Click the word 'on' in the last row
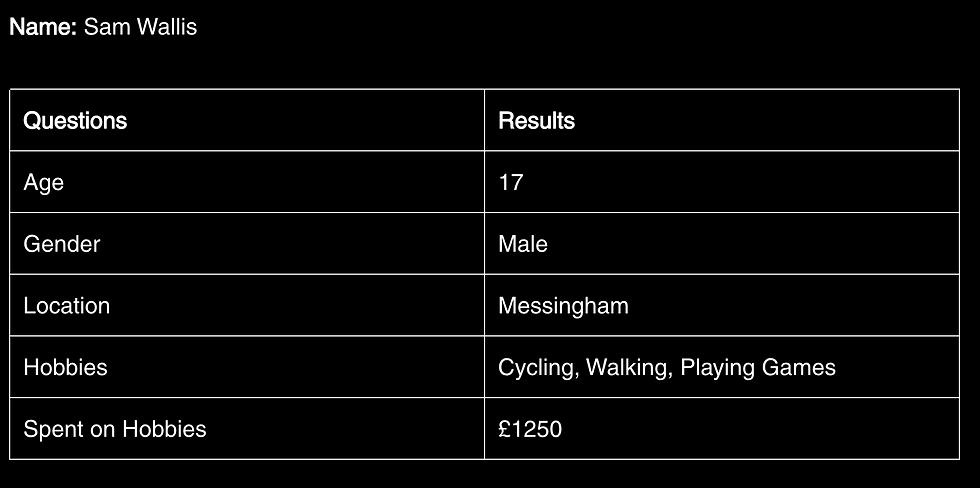This screenshot has width=980, height=488. tap(101, 430)
